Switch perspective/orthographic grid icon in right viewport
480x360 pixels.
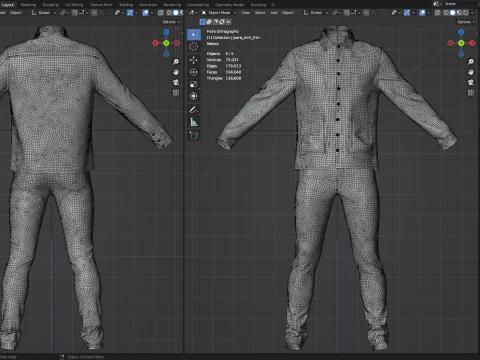tap(471, 93)
